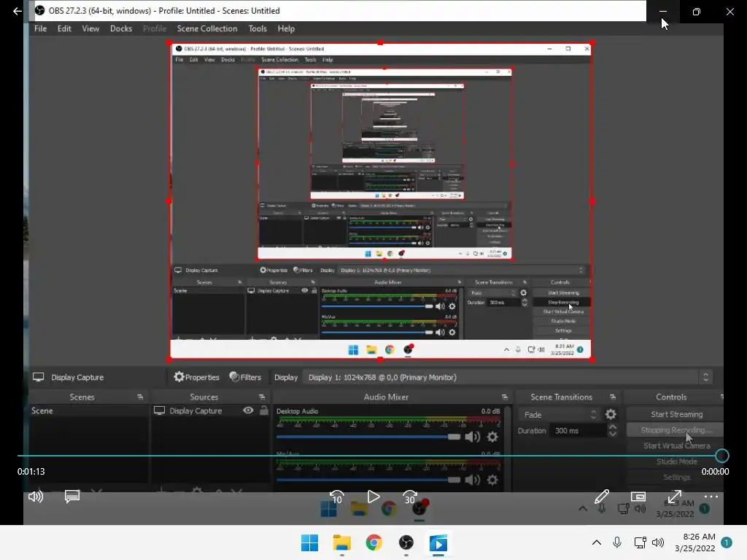
Task: Open Mic/Aux gear settings
Action: [x=492, y=480]
